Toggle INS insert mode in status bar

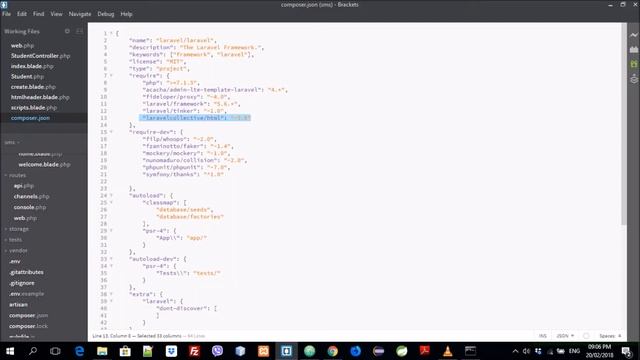pos(542,336)
